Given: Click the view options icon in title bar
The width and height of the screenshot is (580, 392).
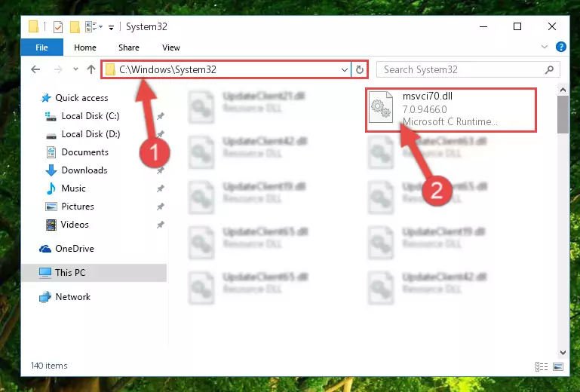Looking at the screenshot, I should click(91, 26).
